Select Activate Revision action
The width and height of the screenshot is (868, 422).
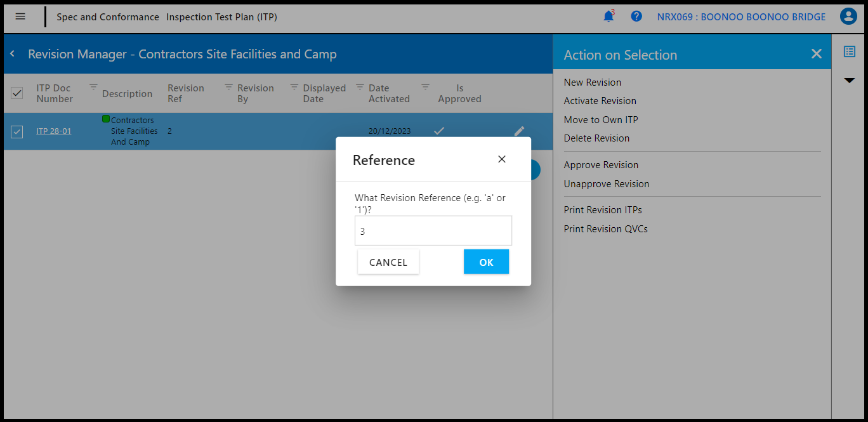[600, 101]
